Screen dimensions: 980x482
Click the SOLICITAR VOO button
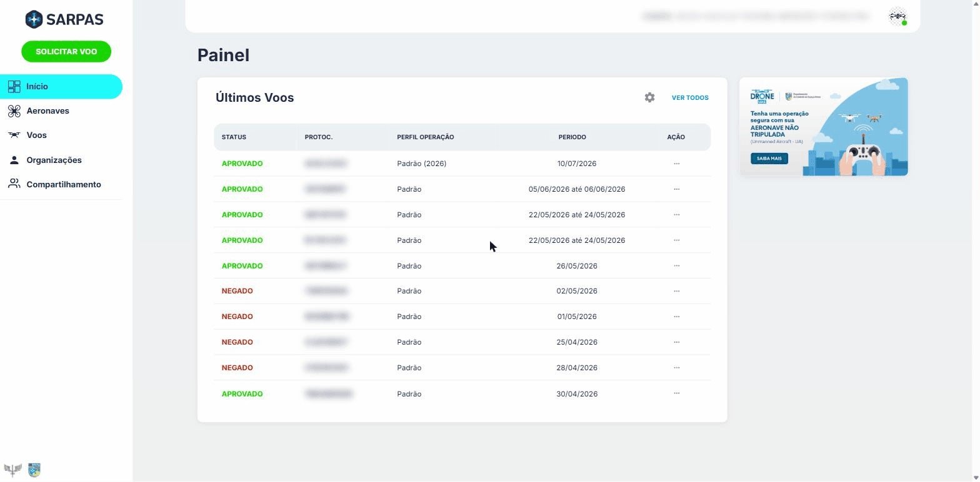point(66,51)
